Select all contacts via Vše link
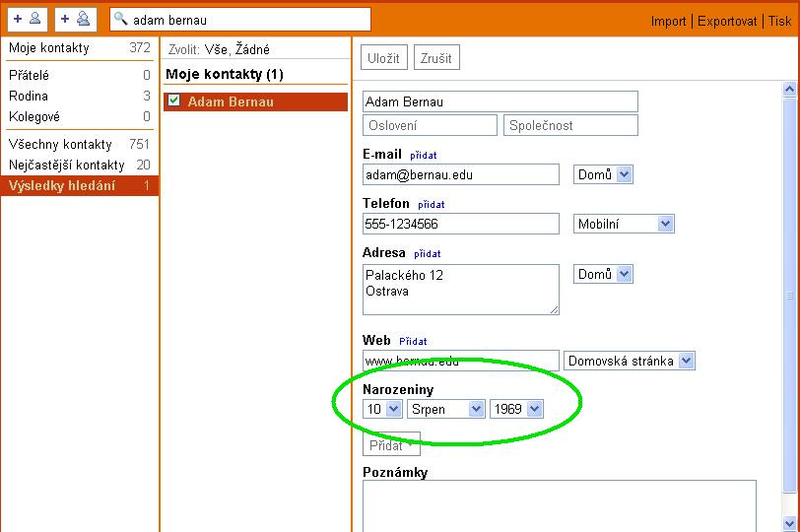800x532 pixels. pyautogui.click(x=216, y=49)
